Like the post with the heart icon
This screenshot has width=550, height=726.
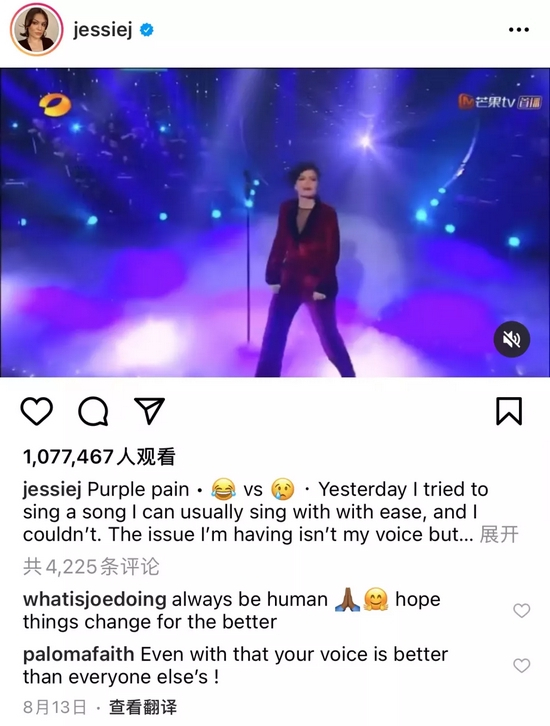coord(37,411)
